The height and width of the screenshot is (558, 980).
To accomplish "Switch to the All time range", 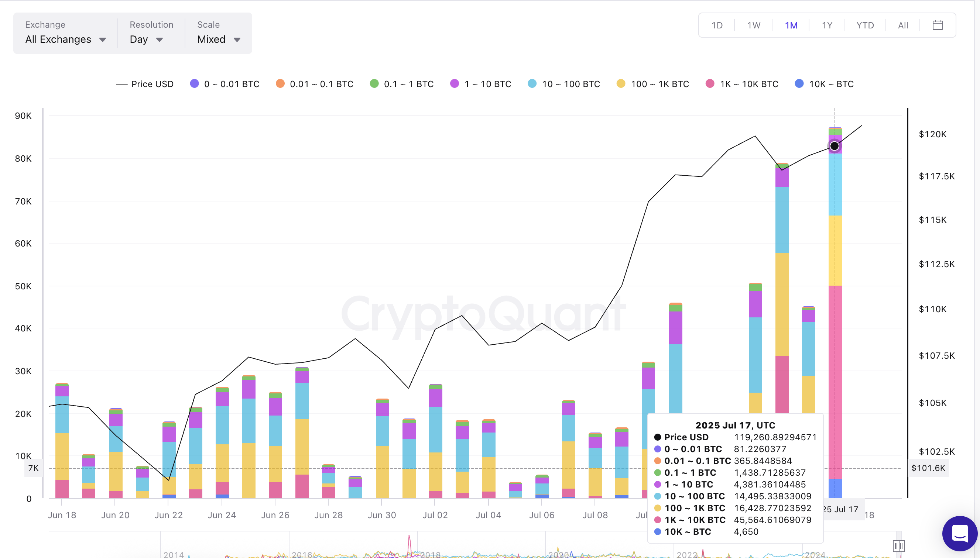I will coord(902,25).
